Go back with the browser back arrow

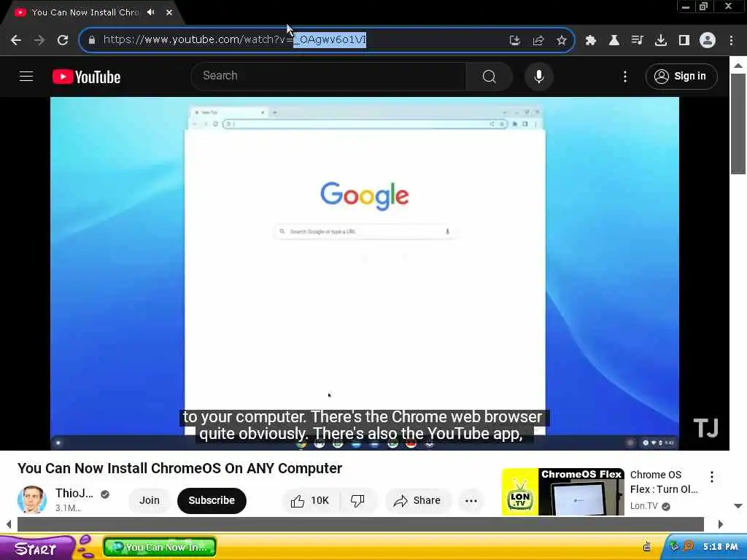click(x=16, y=40)
